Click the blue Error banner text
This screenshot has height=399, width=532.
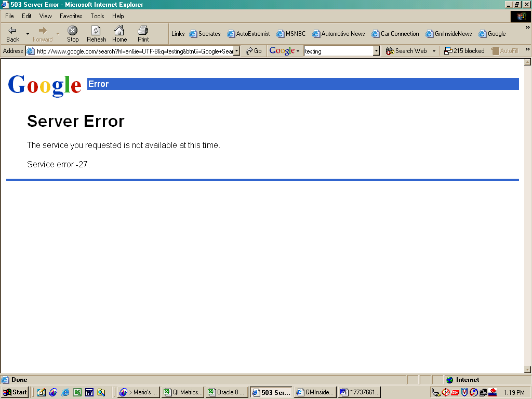coord(98,84)
